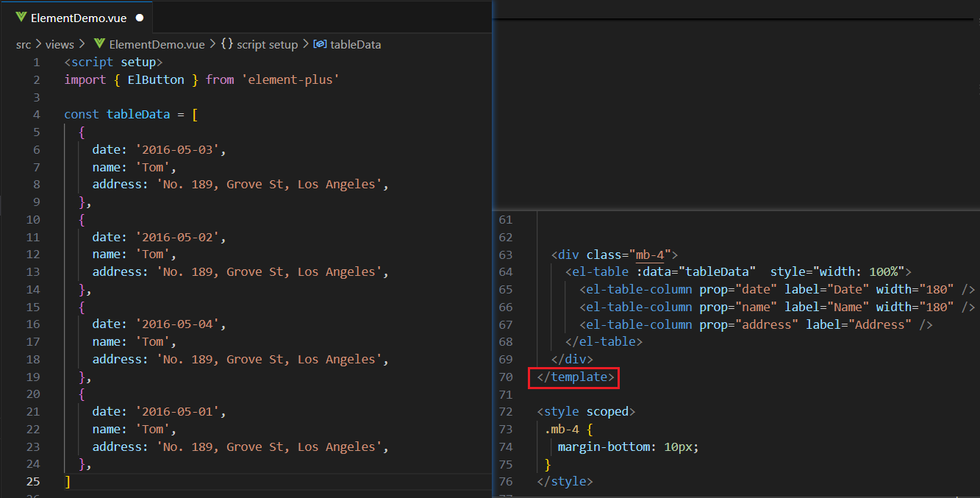Click the Vue icon in the breadcrumb

coord(99,44)
